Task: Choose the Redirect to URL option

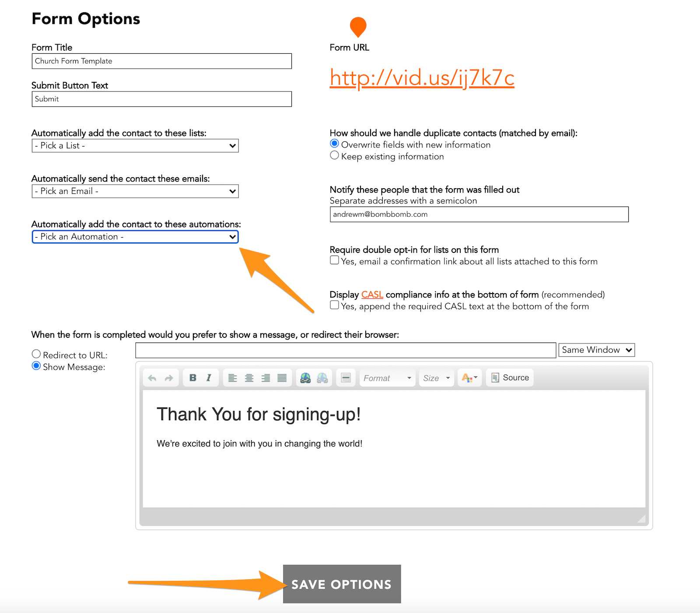Action: (36, 354)
